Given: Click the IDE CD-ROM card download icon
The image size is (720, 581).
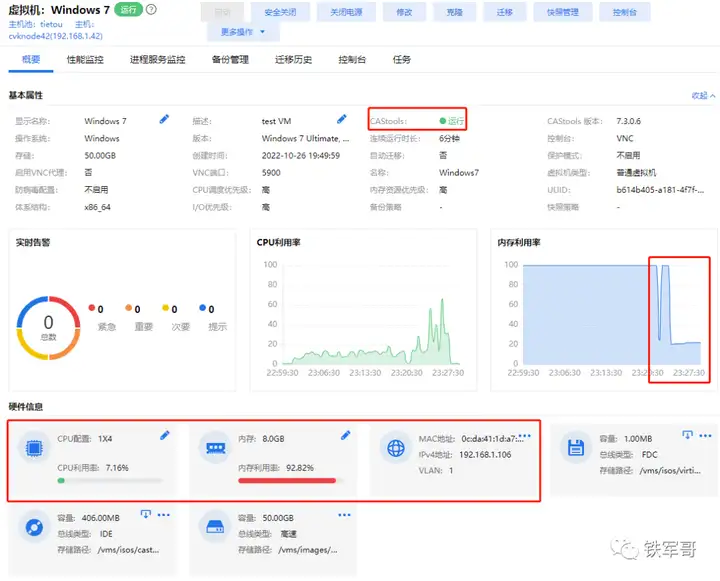Looking at the screenshot, I should coord(146,514).
